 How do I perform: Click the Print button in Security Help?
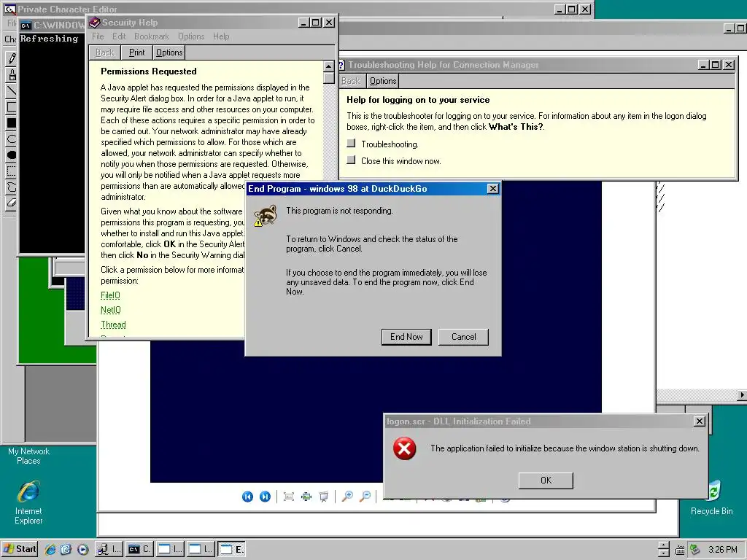point(136,52)
